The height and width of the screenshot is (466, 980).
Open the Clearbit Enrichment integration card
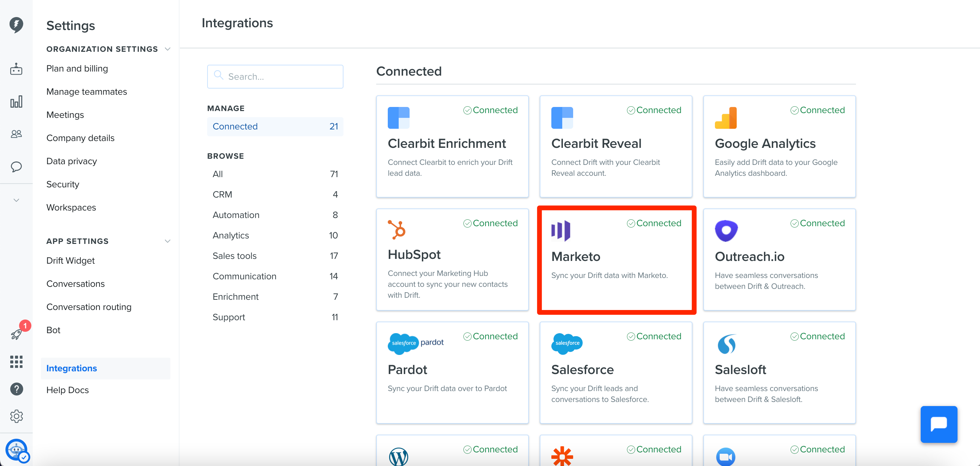pyautogui.click(x=452, y=146)
